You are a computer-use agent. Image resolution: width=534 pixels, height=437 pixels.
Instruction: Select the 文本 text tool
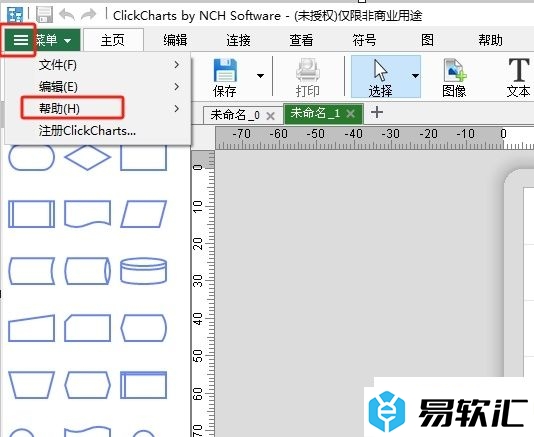point(518,78)
